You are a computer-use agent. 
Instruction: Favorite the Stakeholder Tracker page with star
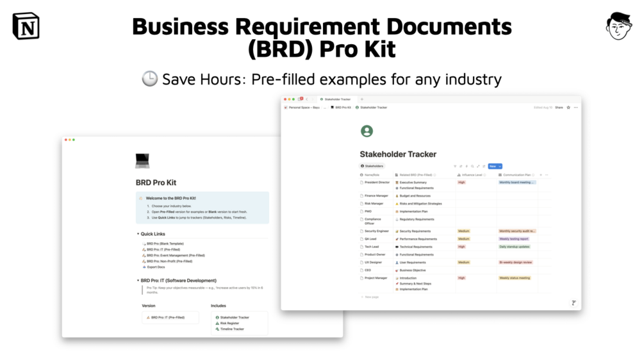click(x=568, y=108)
